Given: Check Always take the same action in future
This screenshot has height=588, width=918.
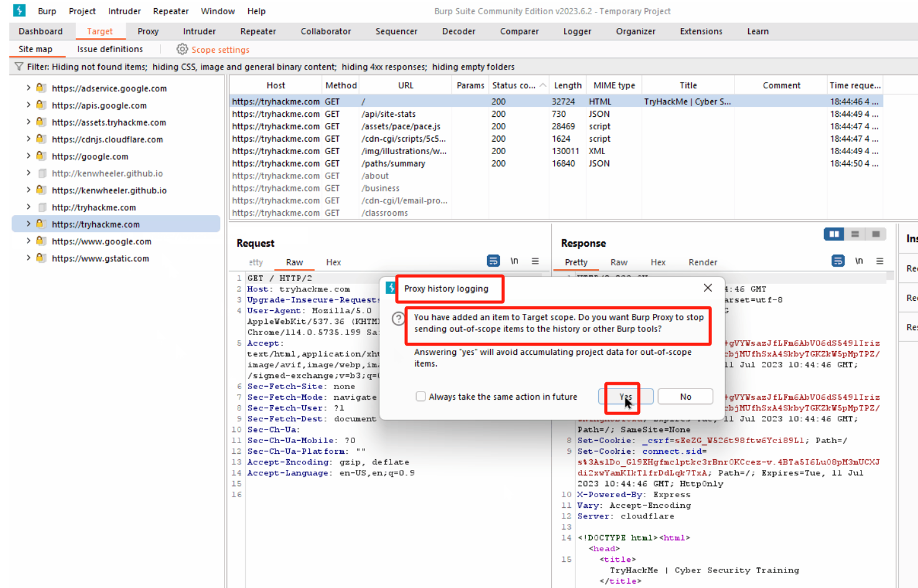Looking at the screenshot, I should pyautogui.click(x=421, y=397).
